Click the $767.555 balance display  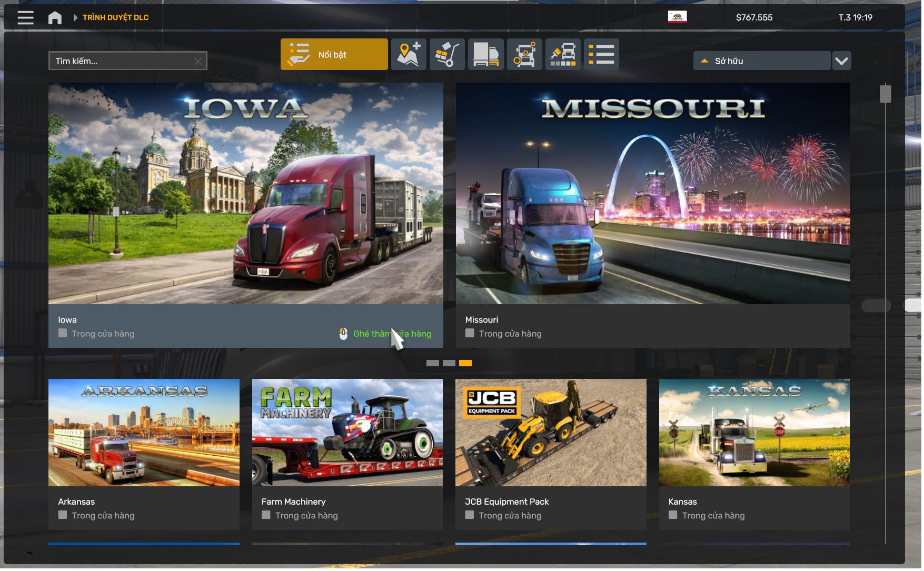[754, 17]
